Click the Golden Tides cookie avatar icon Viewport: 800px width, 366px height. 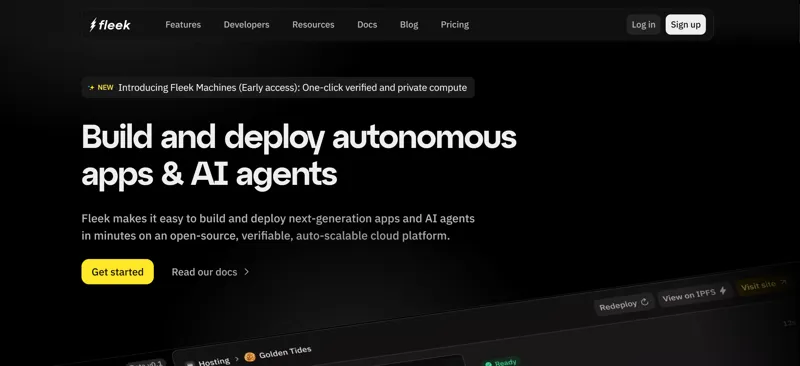click(x=250, y=357)
